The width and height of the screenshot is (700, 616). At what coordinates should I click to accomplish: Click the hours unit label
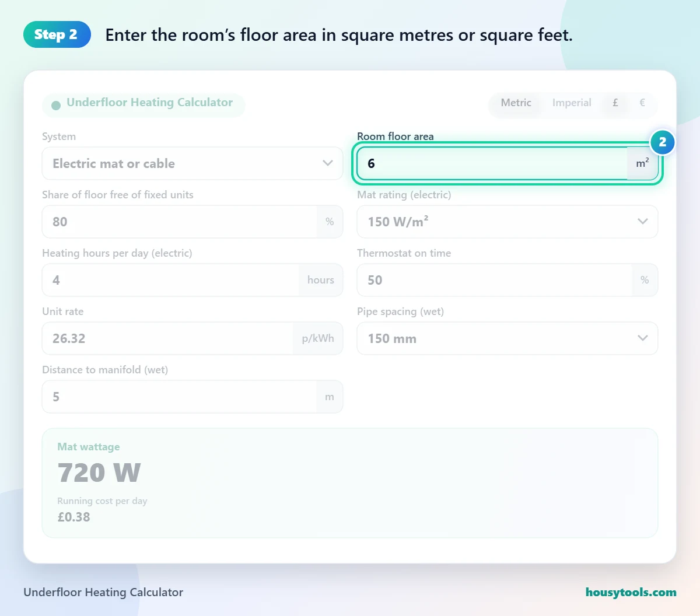[321, 280]
